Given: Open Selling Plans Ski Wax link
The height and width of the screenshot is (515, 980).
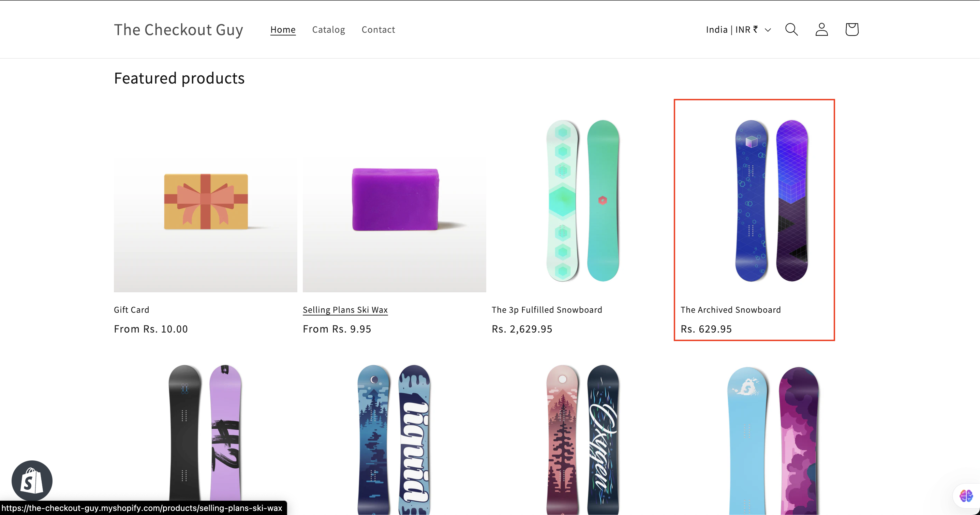Looking at the screenshot, I should [345, 310].
